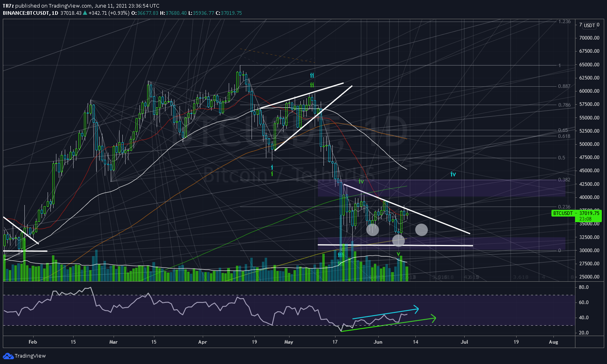This screenshot has height=364, width=607.
Task: Click the gray circle touching the white support line
Action: click(399, 240)
